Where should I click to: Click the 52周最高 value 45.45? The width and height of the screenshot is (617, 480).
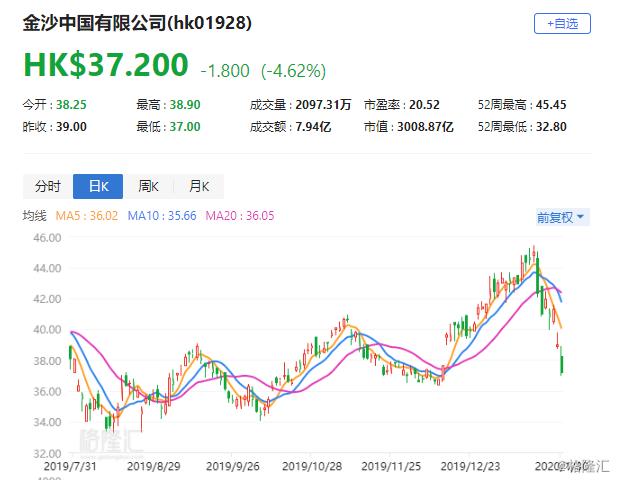click(551, 105)
